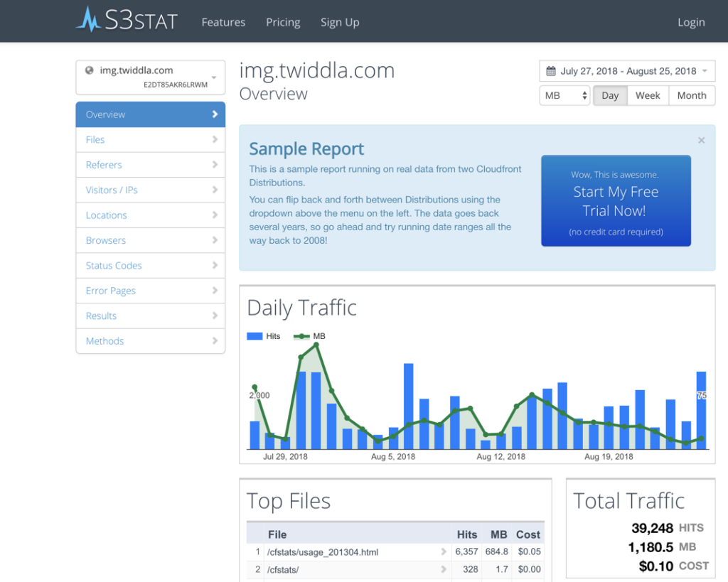Switch chart grouping to Month
This screenshot has height=582, width=728.
coord(692,96)
